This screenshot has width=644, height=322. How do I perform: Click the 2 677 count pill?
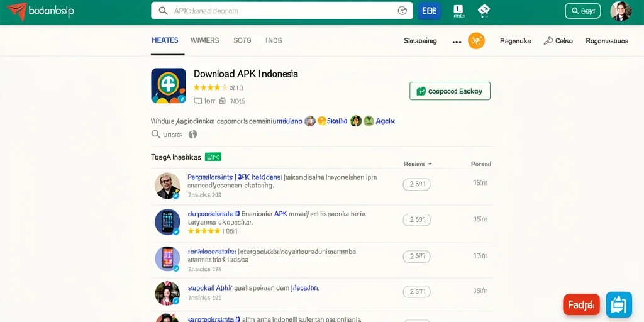coord(417,257)
